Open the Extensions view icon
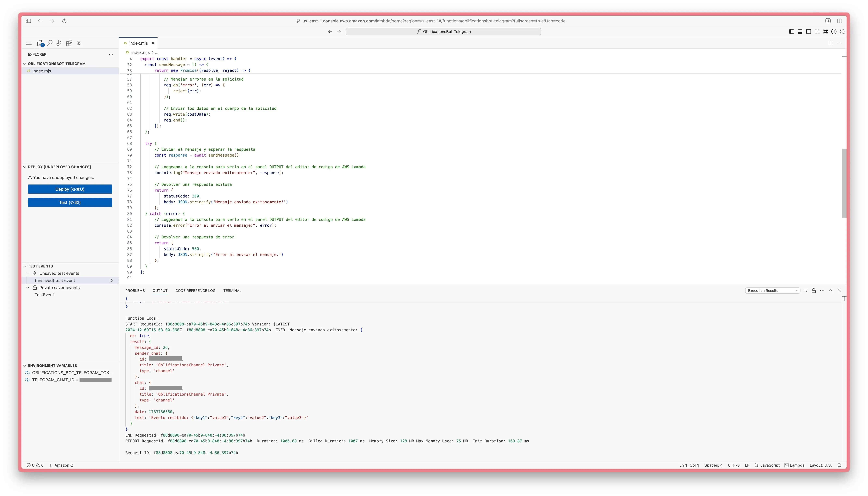This screenshot has width=868, height=496. (69, 43)
